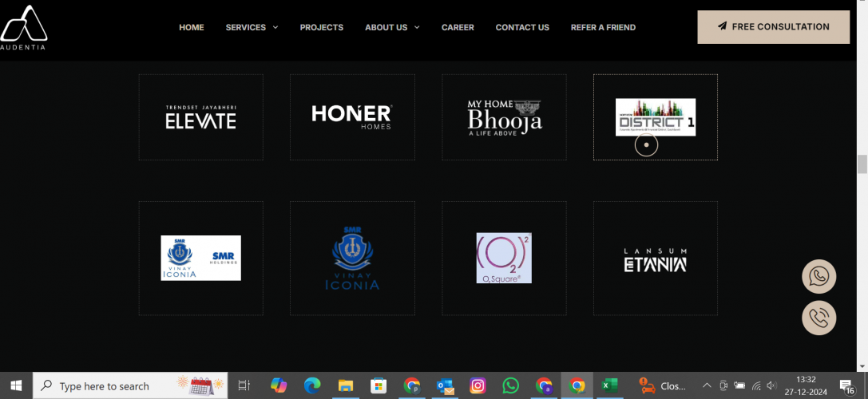Image resolution: width=868 pixels, height=399 pixels.
Task: Select the SMR Holdings Vinay Iconia white logo
Action: (x=201, y=258)
